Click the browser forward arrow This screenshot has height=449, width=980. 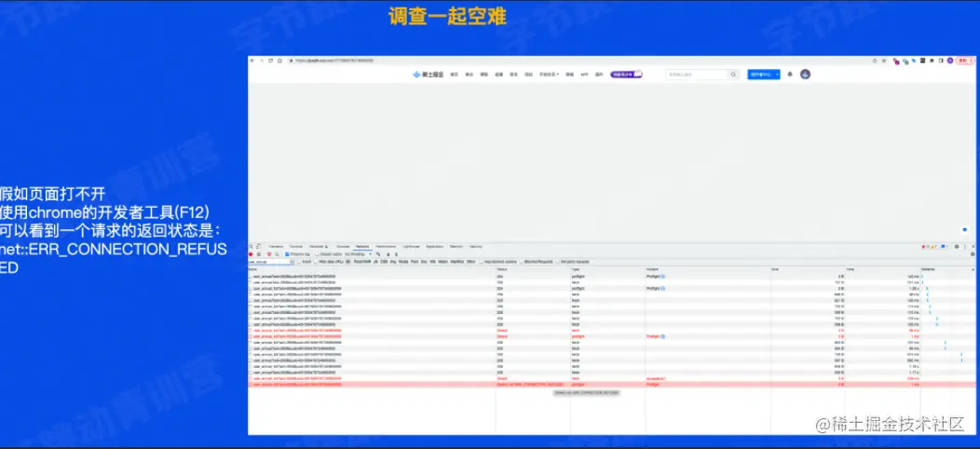pyautogui.click(x=261, y=61)
